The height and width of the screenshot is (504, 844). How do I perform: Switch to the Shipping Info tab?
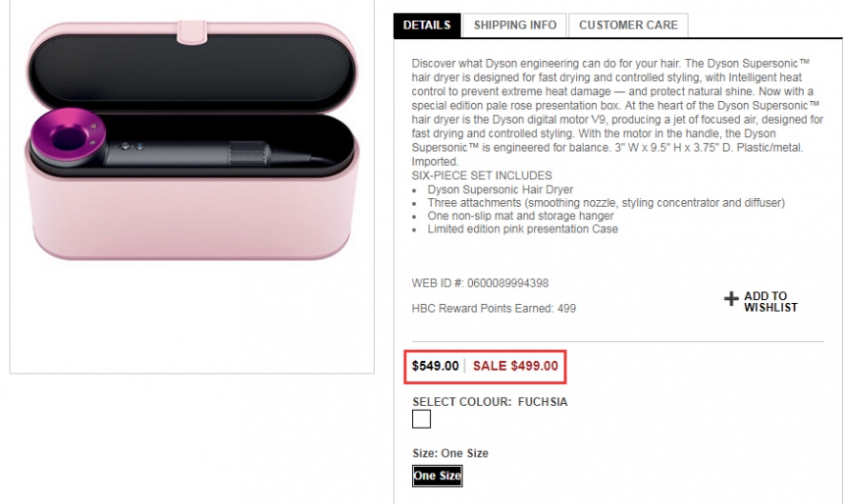[x=514, y=25]
